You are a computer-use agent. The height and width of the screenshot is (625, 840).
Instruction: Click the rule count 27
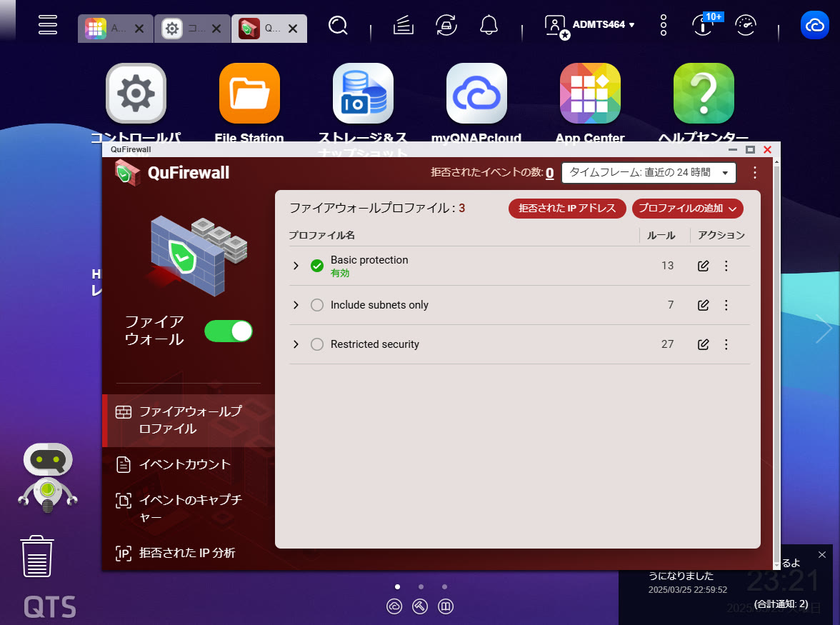click(x=667, y=344)
